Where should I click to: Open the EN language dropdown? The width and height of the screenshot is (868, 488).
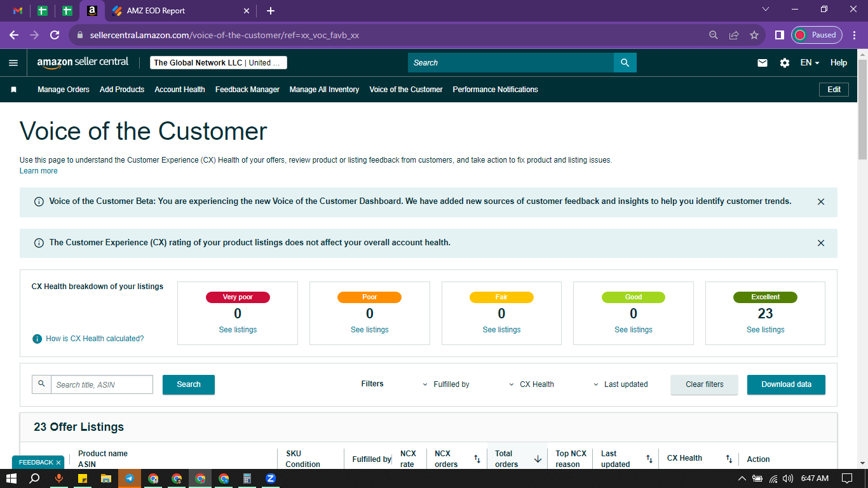tap(810, 63)
